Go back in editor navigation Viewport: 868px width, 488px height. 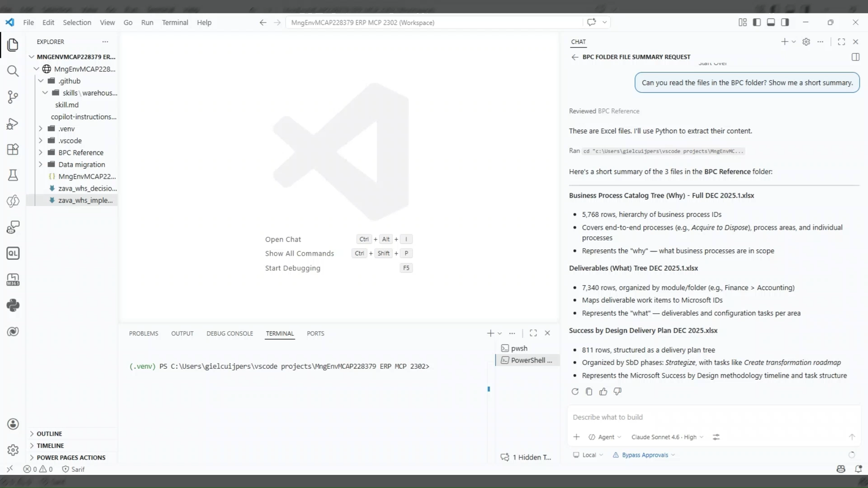263,23
